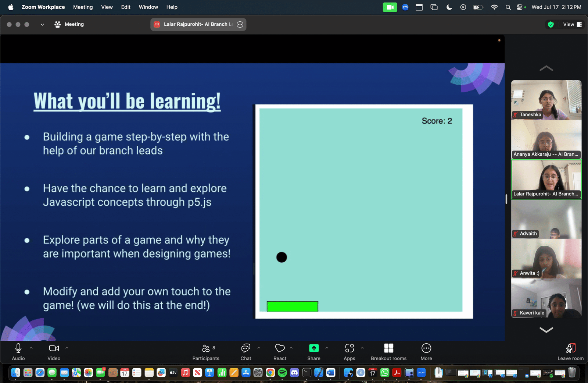Click the Leave room button

click(x=570, y=352)
